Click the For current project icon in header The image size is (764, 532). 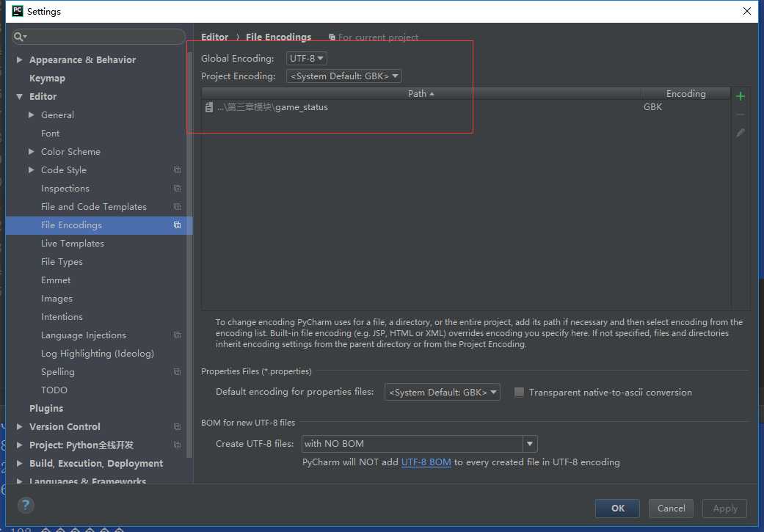pos(332,37)
